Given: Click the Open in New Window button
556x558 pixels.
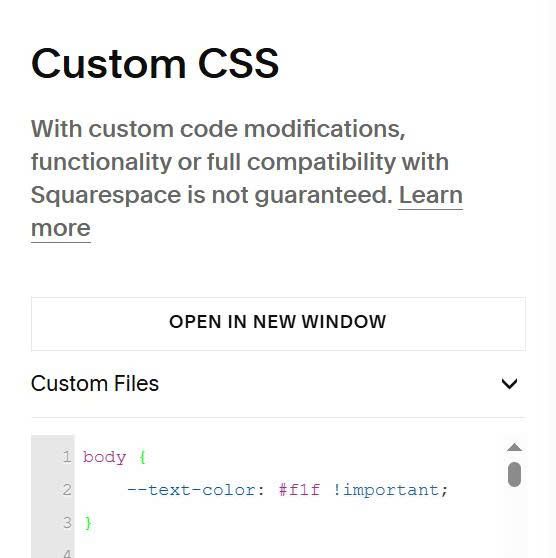Looking at the screenshot, I should click(278, 323).
